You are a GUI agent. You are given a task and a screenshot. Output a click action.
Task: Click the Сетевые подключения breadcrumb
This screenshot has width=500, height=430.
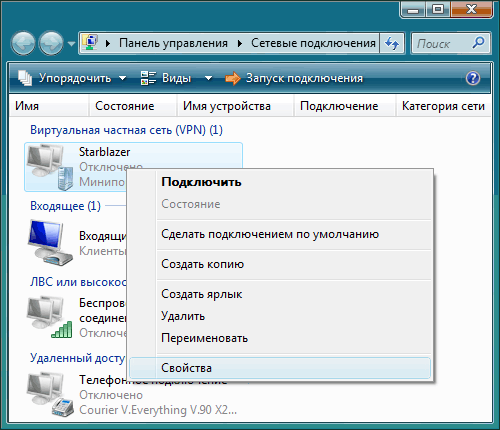click(x=313, y=43)
